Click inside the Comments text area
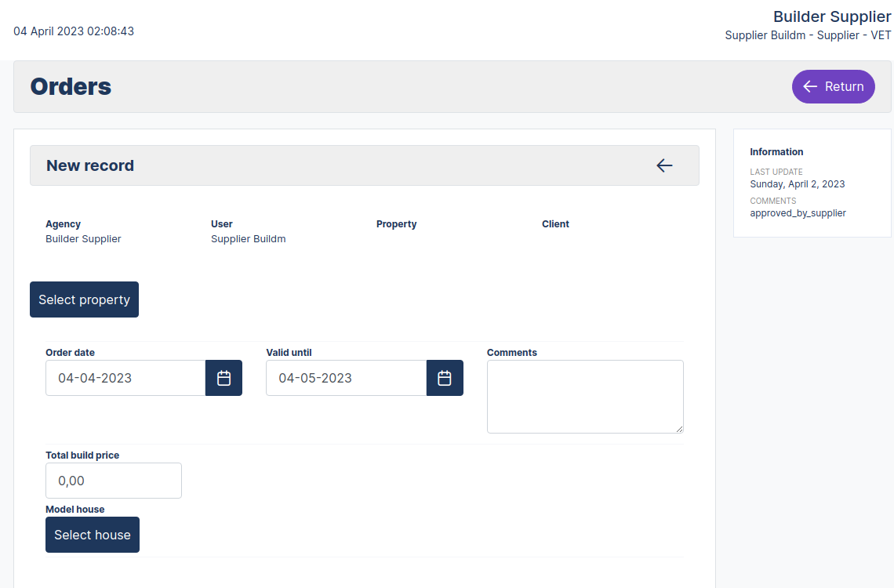This screenshot has height=588, width=894. 584,396
